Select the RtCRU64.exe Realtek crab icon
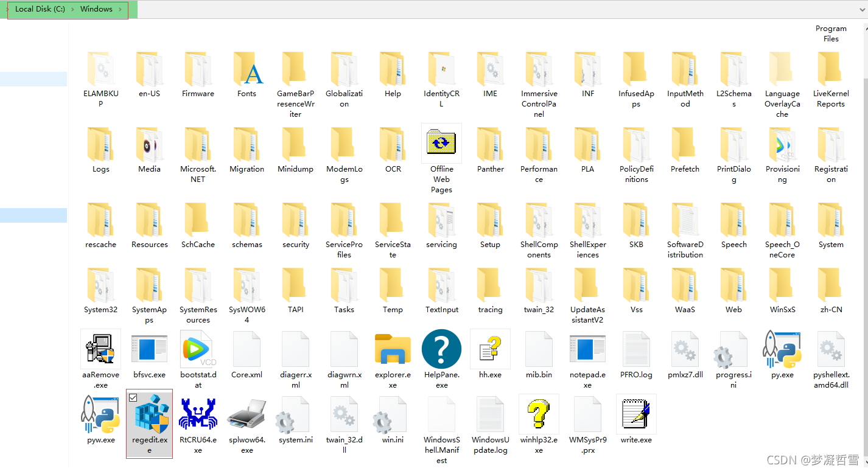The width and height of the screenshot is (868, 471). (198, 414)
